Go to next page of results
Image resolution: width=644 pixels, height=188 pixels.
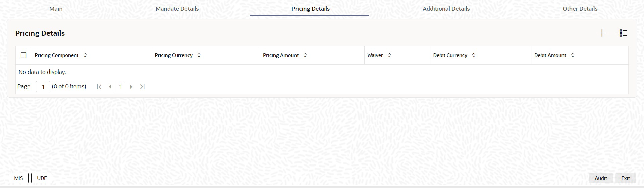(131, 87)
